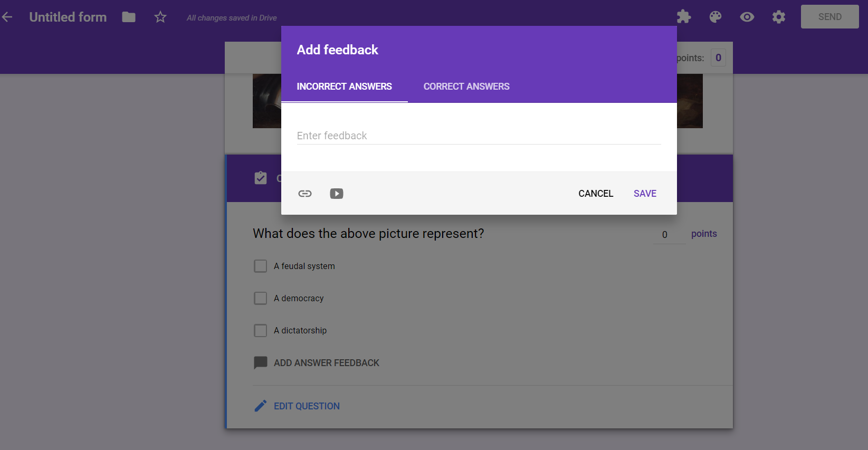Check the 'A feudal system' checkbox
This screenshot has width=868, height=450.
(x=261, y=266)
